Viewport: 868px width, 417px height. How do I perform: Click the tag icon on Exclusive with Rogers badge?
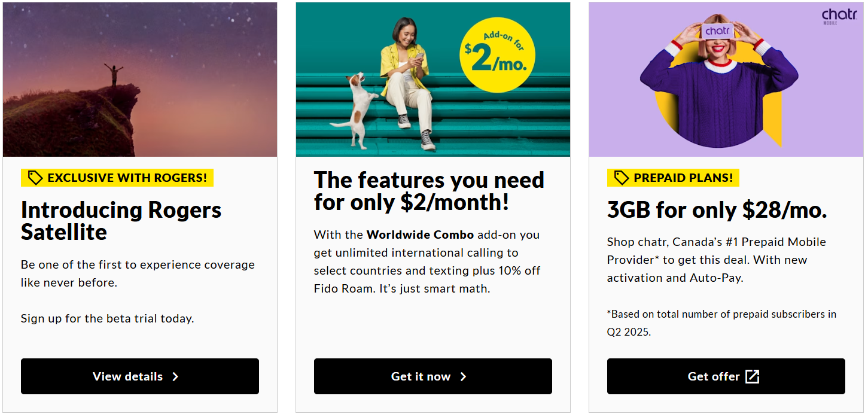pos(35,178)
